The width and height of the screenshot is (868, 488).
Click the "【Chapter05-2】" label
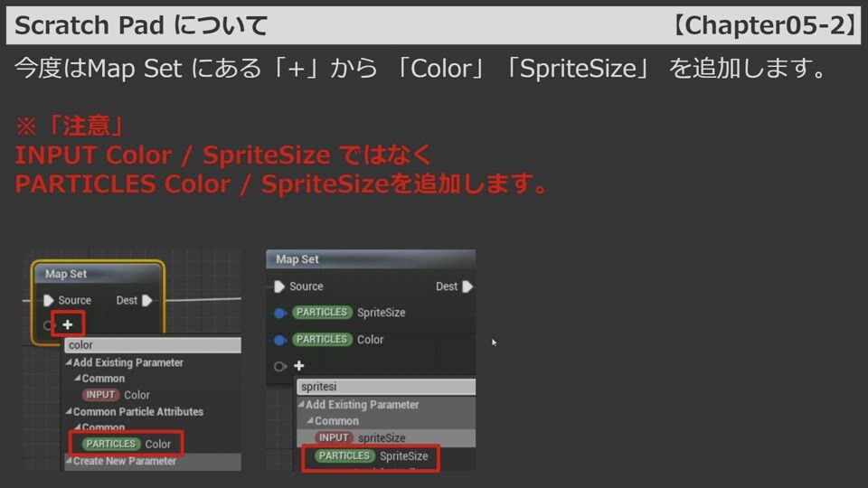[763, 25]
